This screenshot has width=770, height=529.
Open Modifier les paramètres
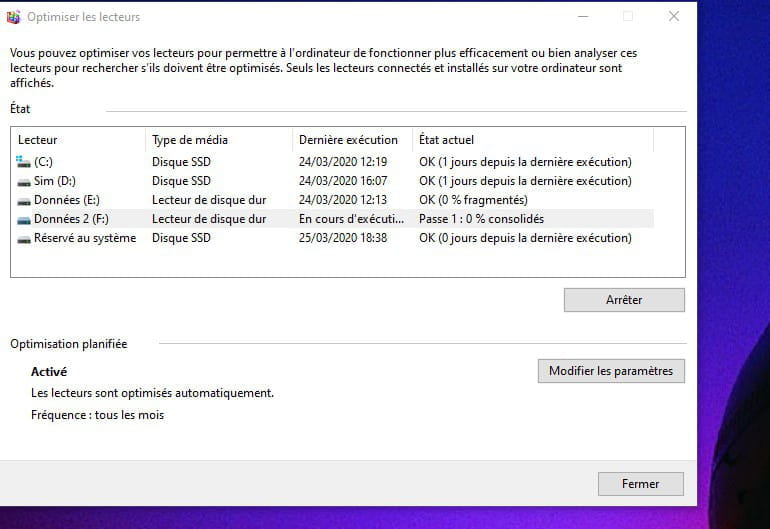[x=611, y=371]
